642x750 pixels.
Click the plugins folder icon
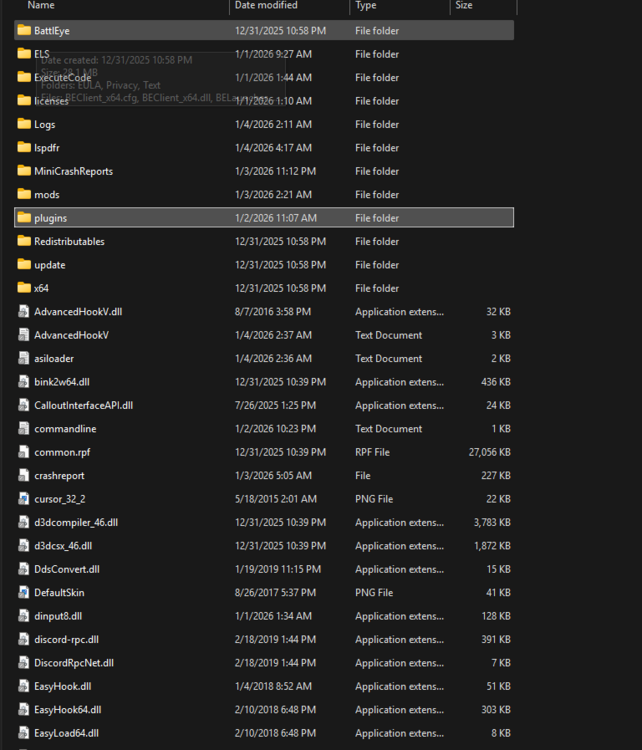(24, 218)
